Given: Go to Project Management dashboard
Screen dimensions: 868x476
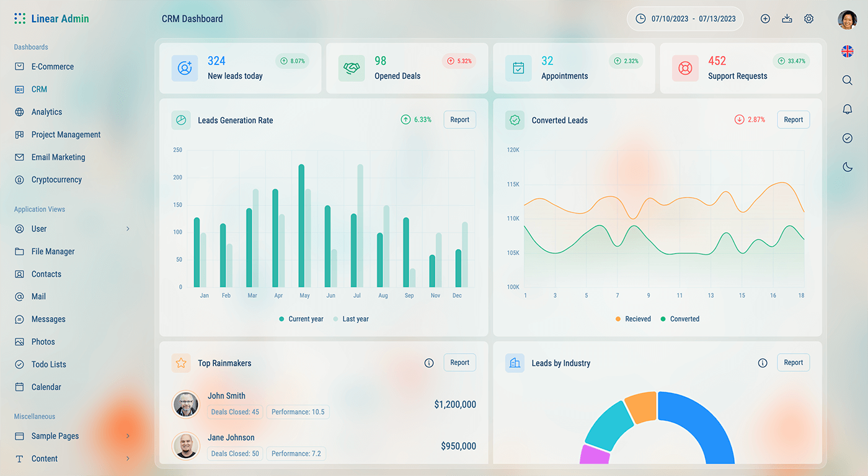Looking at the screenshot, I should [66, 135].
